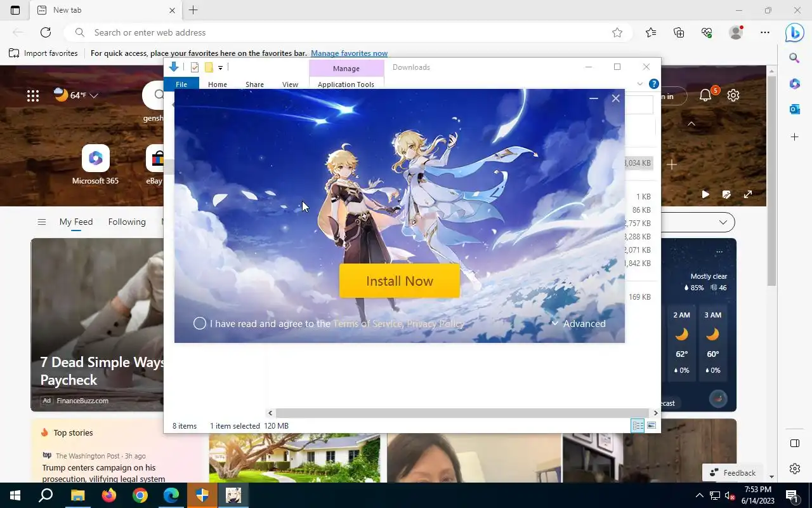
Task: Add a sidebar app with plus
Action: pos(794,137)
